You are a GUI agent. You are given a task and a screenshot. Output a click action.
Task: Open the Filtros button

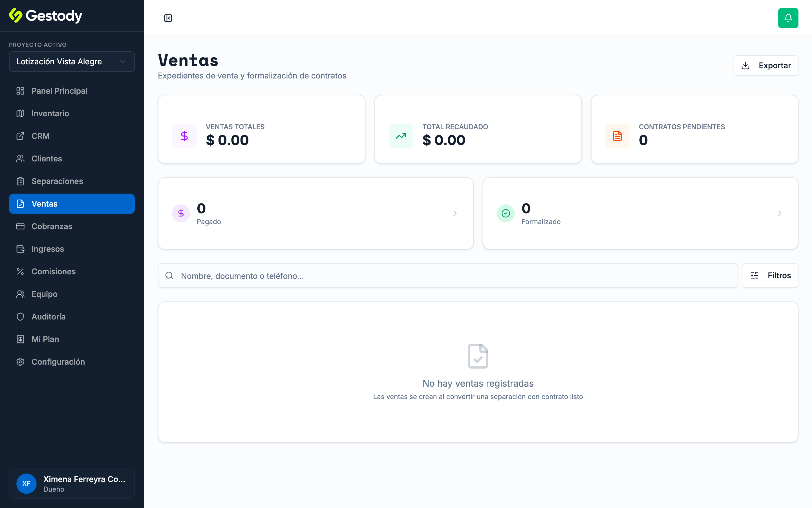pyautogui.click(x=770, y=275)
